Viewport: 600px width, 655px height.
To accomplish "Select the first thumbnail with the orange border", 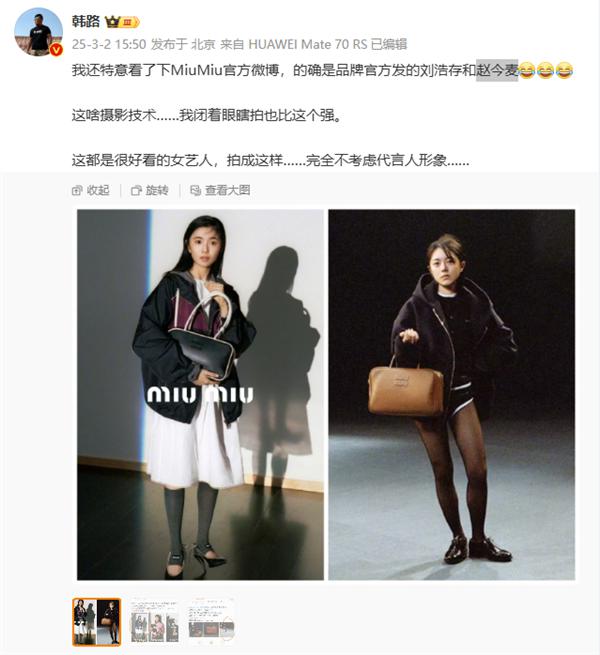I will coord(97,622).
